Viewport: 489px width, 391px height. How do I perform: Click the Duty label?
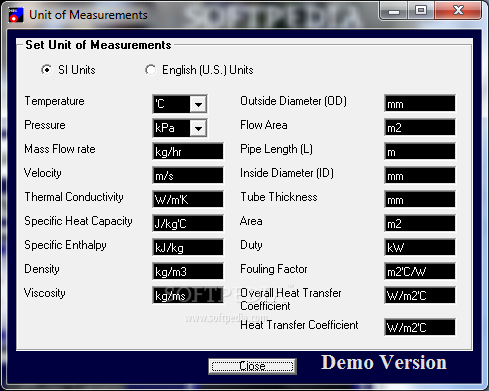[x=251, y=245]
